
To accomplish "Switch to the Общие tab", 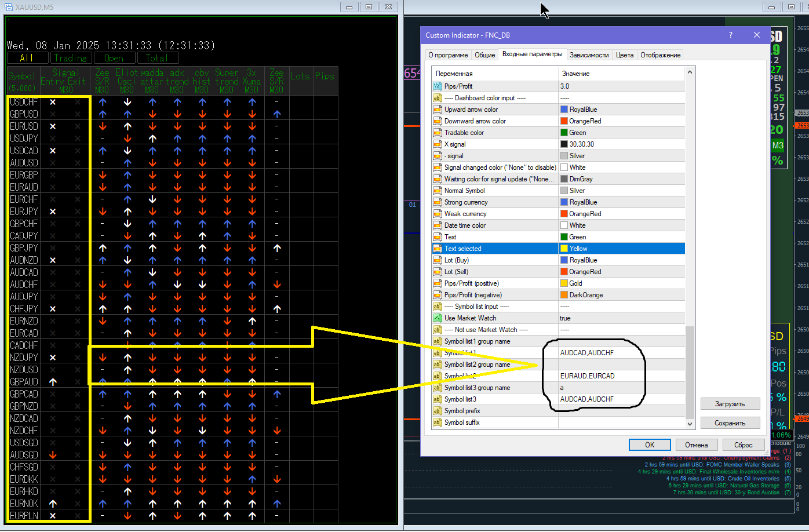I will coord(485,55).
